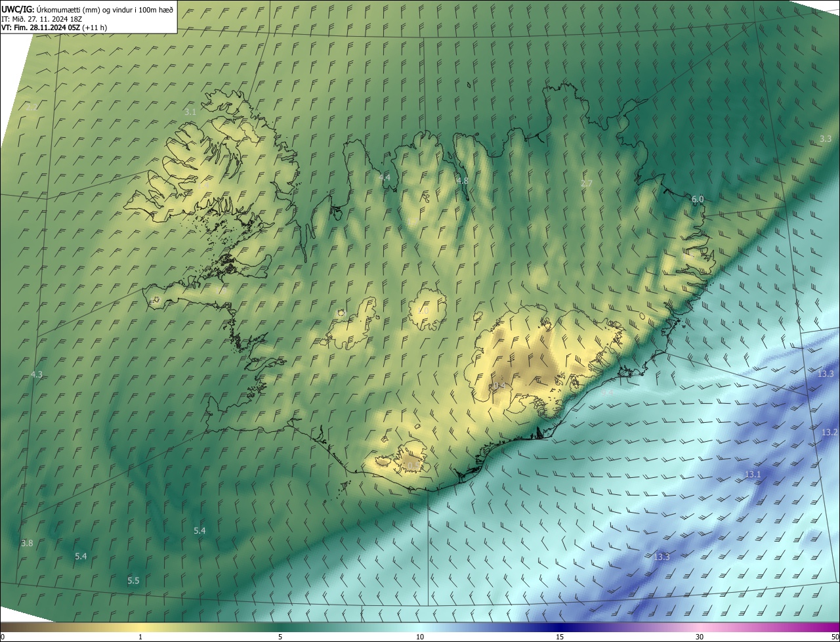Click the "(+11 h)" forecast offset text

(95, 28)
